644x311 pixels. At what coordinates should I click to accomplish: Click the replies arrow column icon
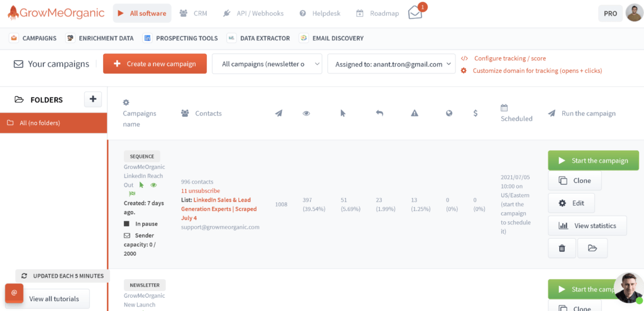379,113
